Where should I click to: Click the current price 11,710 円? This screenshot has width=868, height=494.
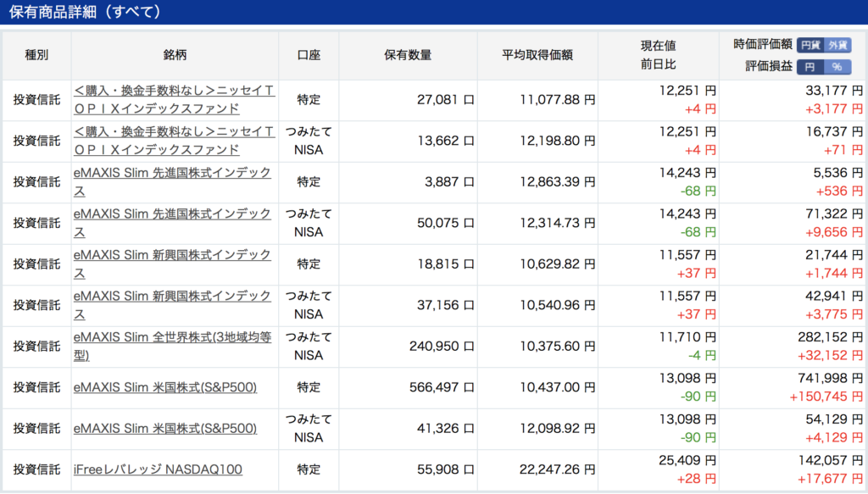(687, 337)
